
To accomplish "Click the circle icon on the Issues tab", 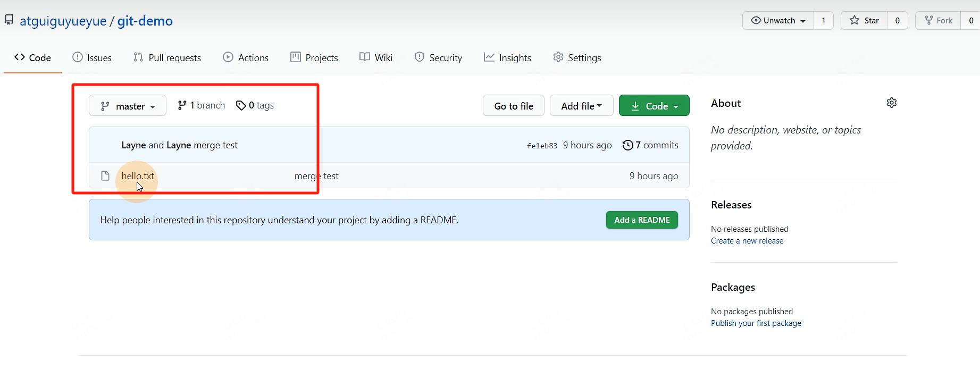I will coord(78,57).
